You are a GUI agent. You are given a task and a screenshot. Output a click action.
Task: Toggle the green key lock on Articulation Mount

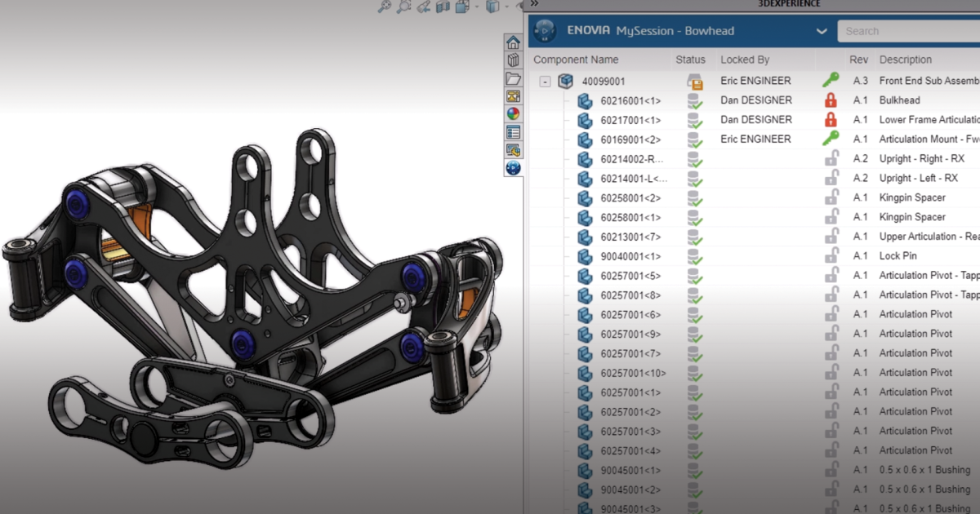coord(831,139)
